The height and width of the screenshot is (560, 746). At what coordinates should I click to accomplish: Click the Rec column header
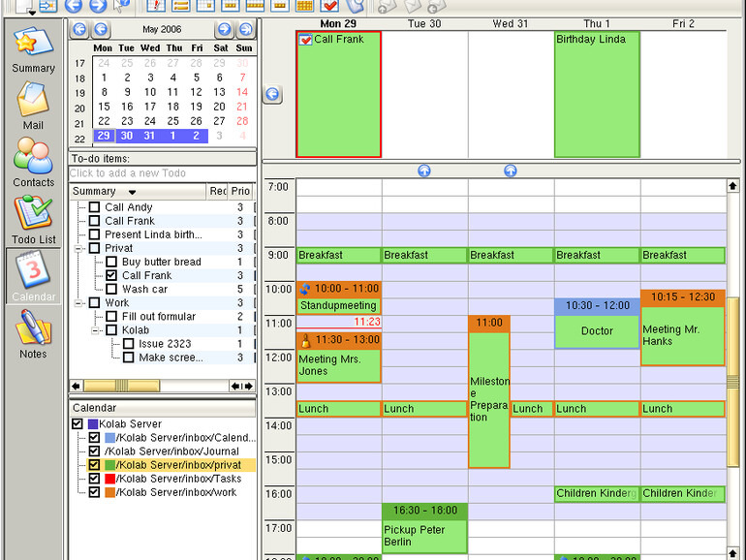(218, 191)
